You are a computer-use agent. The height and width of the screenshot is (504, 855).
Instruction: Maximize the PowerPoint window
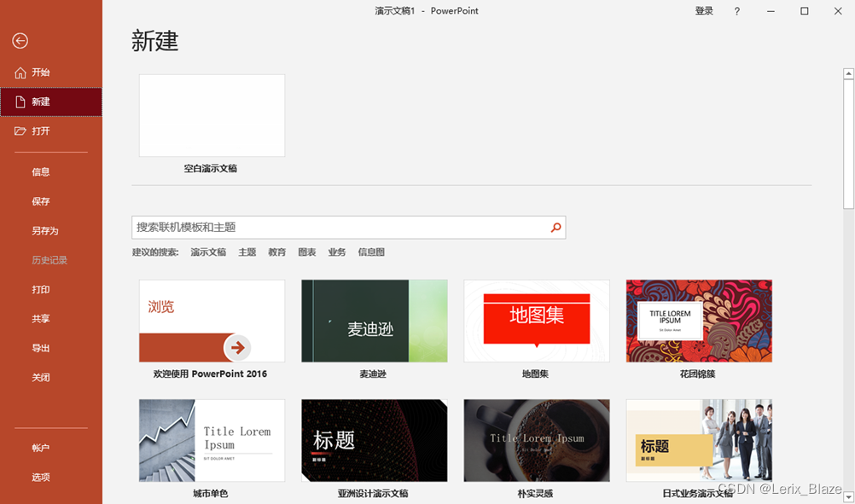click(x=805, y=11)
